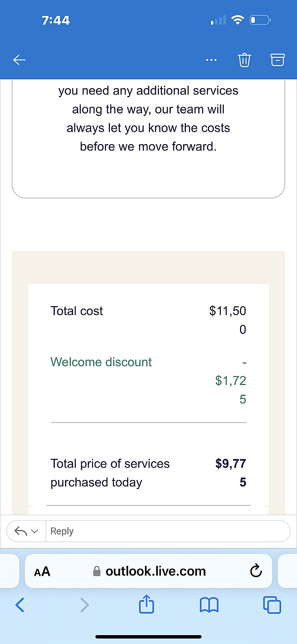Tap the Total cost label

point(77,311)
